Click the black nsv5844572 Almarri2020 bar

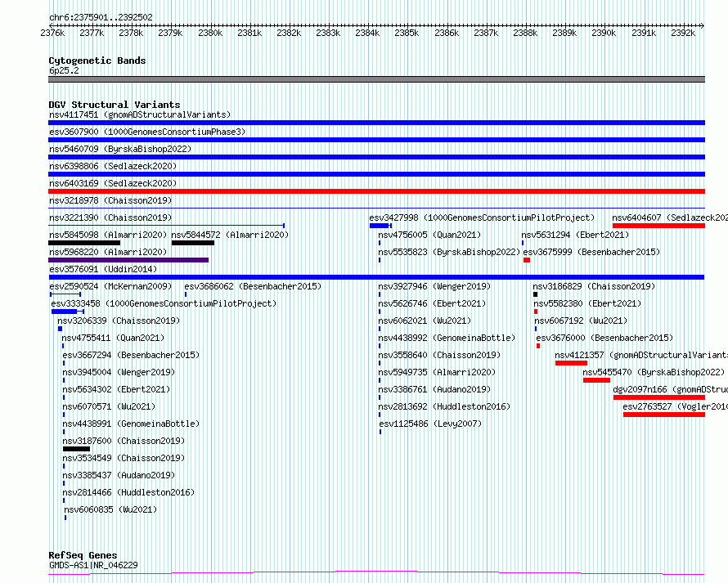coord(193,243)
